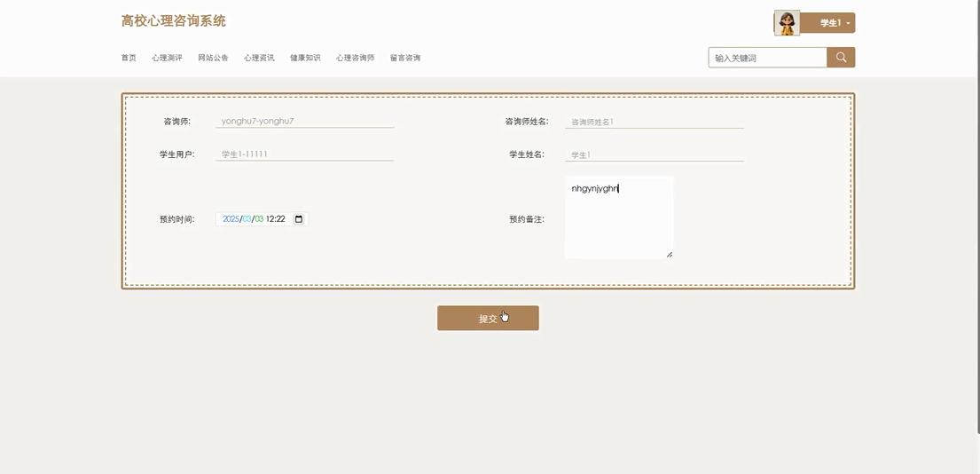Expand the 学生1 user dropdown
The image size is (980, 474).
coord(835,23)
